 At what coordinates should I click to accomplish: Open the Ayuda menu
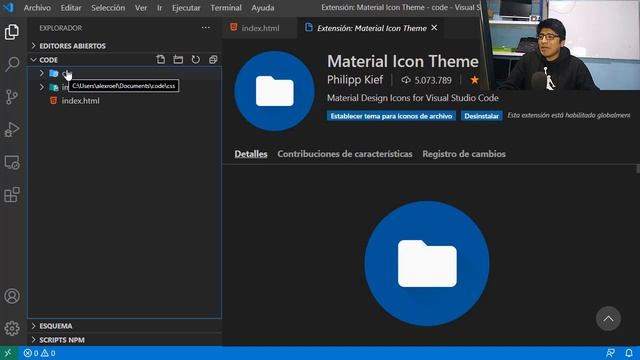pyautogui.click(x=263, y=8)
